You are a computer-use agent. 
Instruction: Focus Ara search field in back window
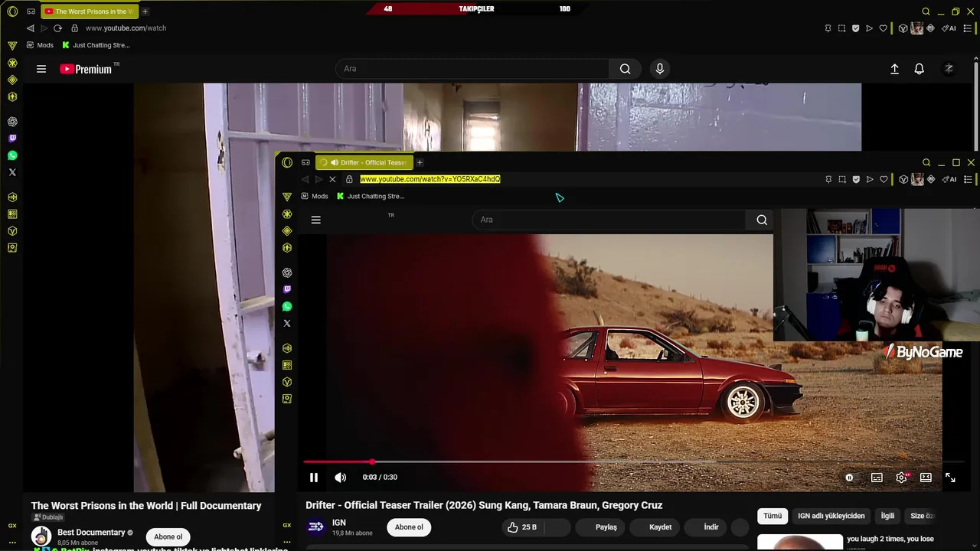point(472,69)
